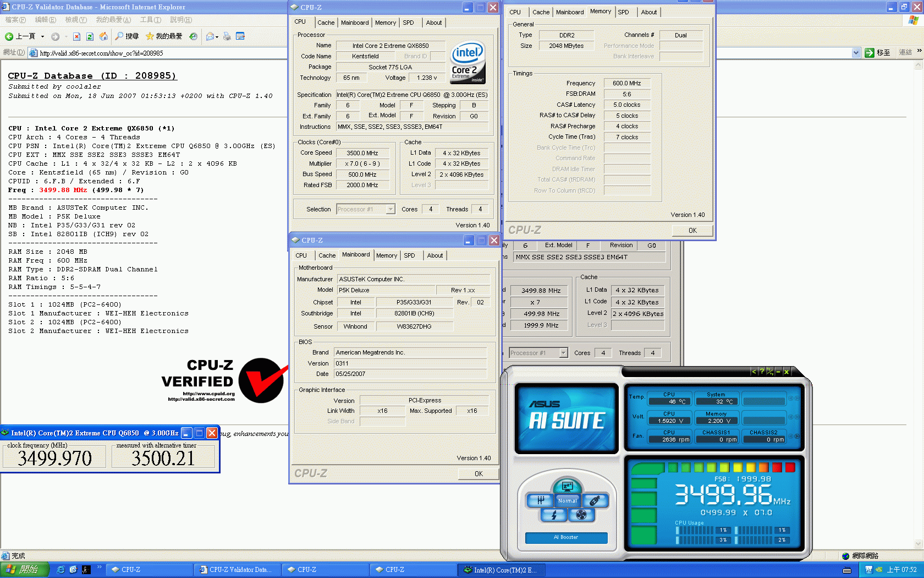The image size is (924, 578).
Task: Open CPU-Z Validator Database taskbar button
Action: point(237,570)
